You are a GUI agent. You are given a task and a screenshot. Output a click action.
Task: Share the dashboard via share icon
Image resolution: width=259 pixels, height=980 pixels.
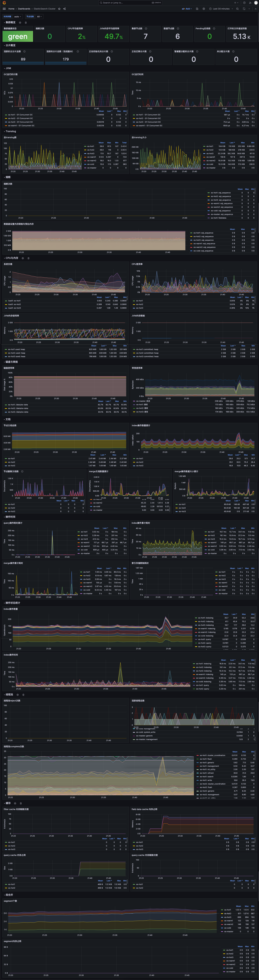pos(64,9)
